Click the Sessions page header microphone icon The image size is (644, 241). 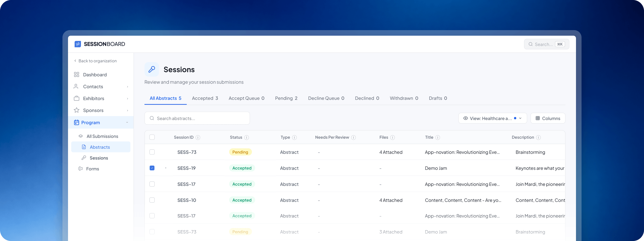point(152,69)
